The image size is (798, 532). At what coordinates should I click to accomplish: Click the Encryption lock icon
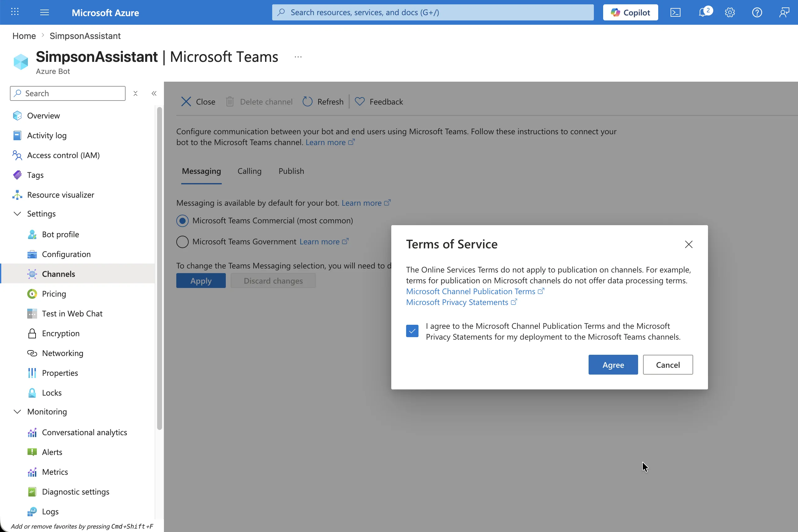[x=32, y=333]
